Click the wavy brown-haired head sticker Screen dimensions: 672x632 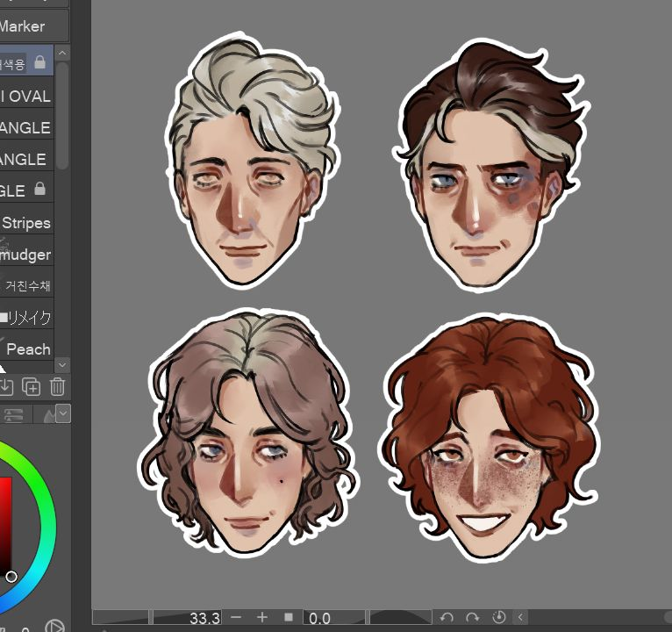(247, 432)
